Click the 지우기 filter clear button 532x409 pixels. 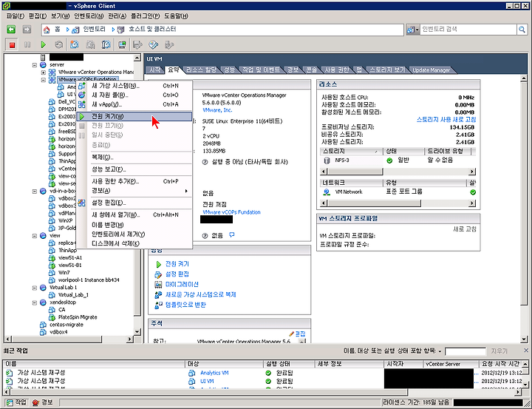[x=499, y=351]
